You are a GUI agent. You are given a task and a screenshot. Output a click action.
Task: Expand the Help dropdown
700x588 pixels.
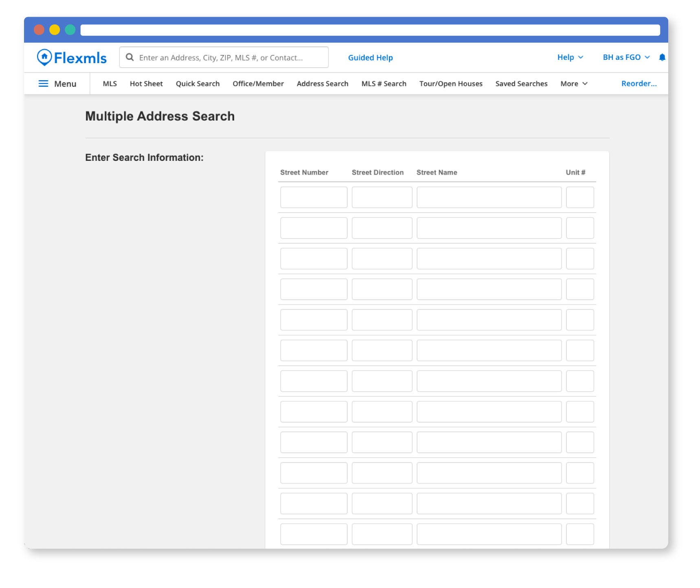pos(570,57)
